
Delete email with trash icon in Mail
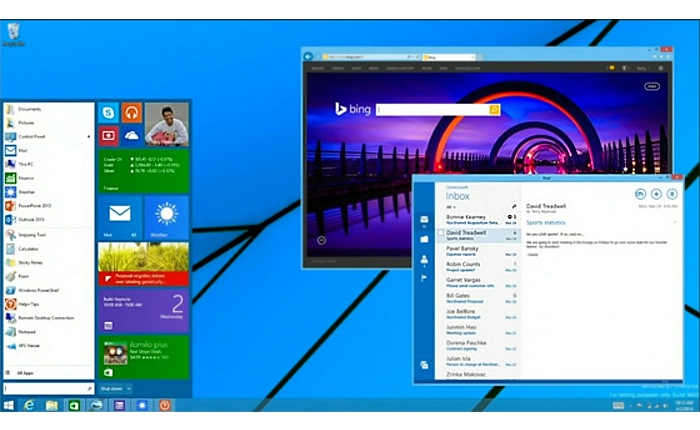[x=671, y=194]
